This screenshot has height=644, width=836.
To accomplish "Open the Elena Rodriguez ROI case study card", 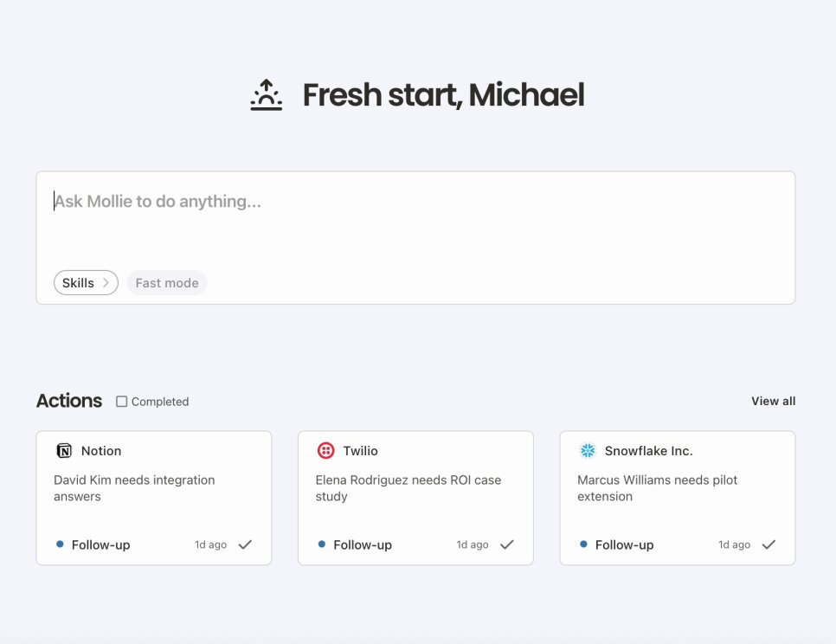I will click(x=416, y=498).
